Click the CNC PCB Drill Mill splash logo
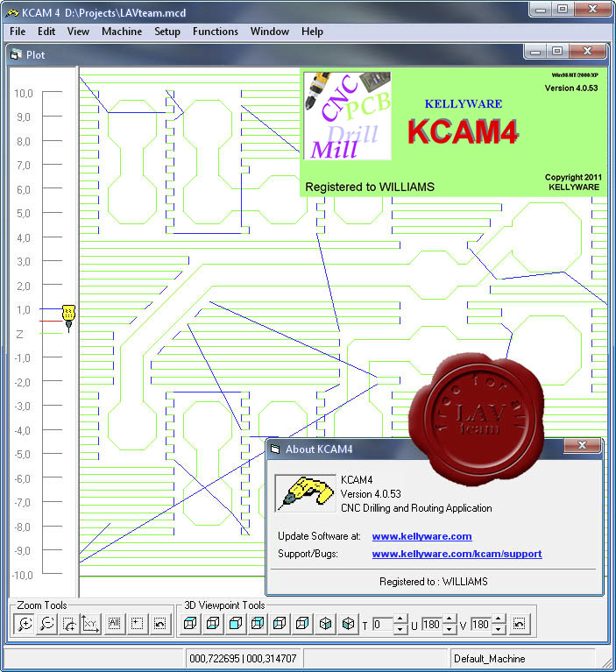 (x=347, y=117)
